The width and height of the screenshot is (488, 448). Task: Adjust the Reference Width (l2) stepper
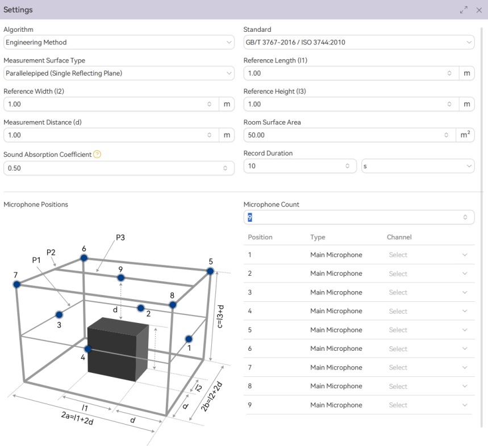(210, 105)
